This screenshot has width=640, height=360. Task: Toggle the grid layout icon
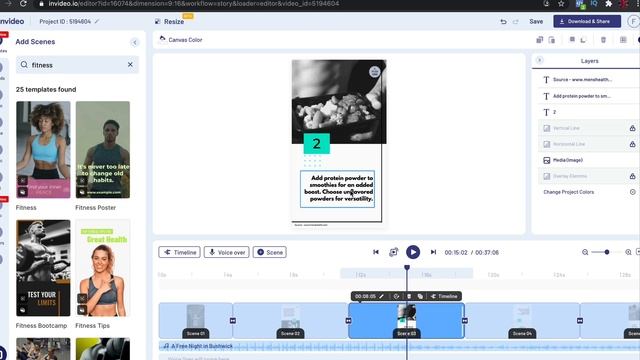pos(623,40)
